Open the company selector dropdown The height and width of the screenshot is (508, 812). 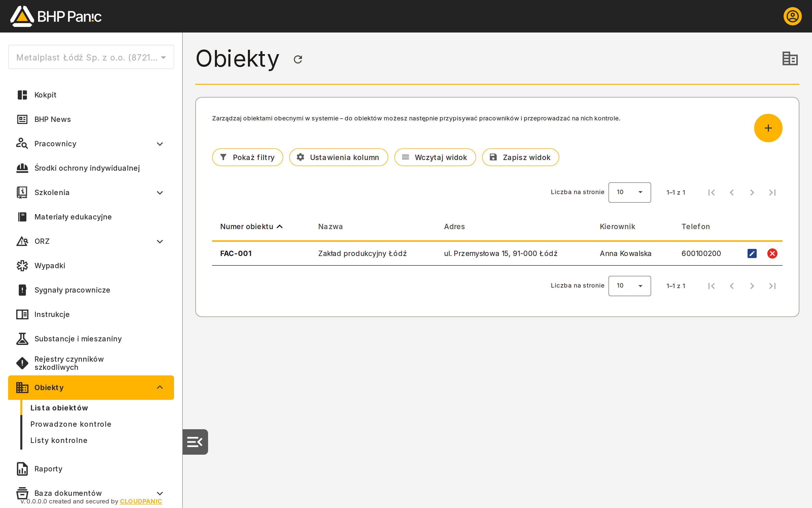pyautogui.click(x=91, y=57)
